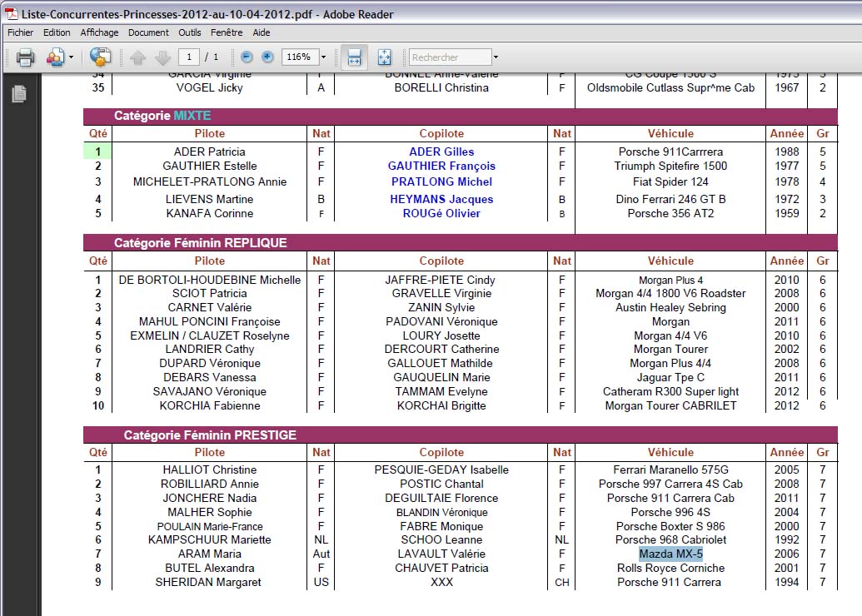This screenshot has width=862, height=616.
Task: Open the Affichage menu
Action: pyautogui.click(x=99, y=32)
